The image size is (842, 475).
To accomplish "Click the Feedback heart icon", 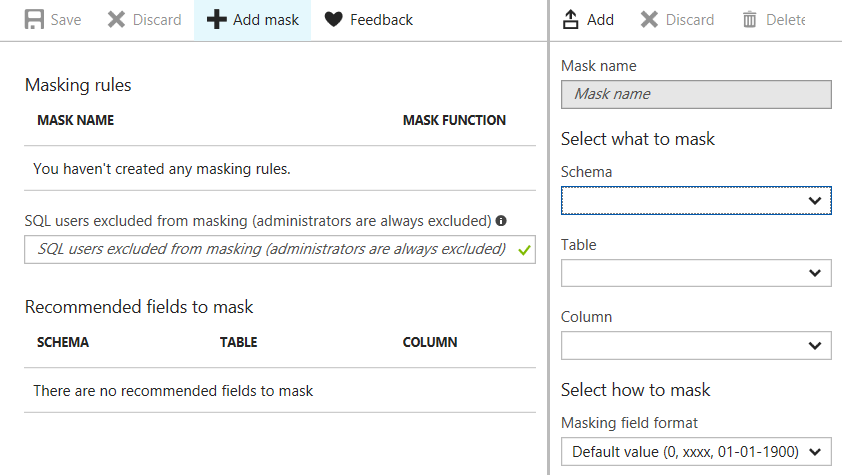I will 334,20.
